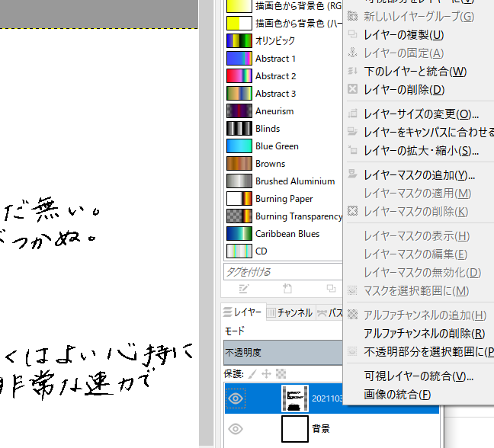Choose レイヤーの削除(D) menu item
This screenshot has height=448, width=494.
coord(404,90)
